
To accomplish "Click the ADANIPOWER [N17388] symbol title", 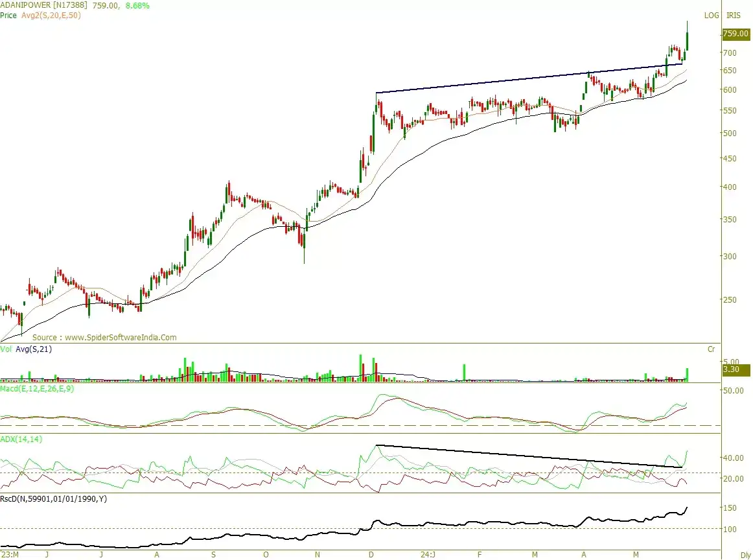I will click(43, 5).
